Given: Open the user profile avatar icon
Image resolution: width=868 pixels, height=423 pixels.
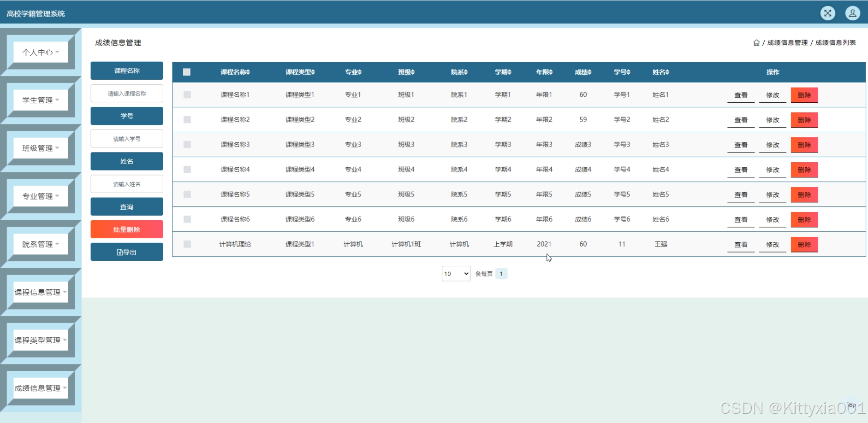Looking at the screenshot, I should [852, 13].
